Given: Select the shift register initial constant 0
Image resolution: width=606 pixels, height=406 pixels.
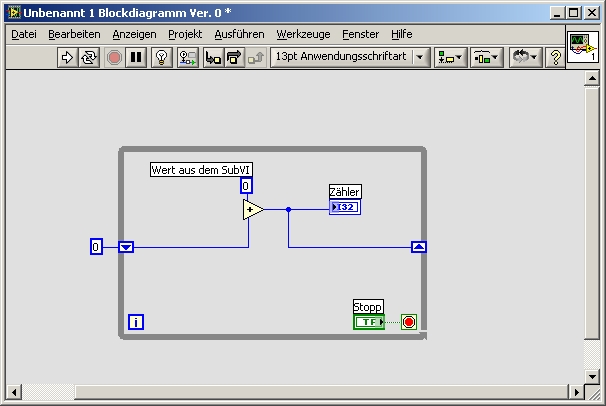Looking at the screenshot, I should point(96,246).
